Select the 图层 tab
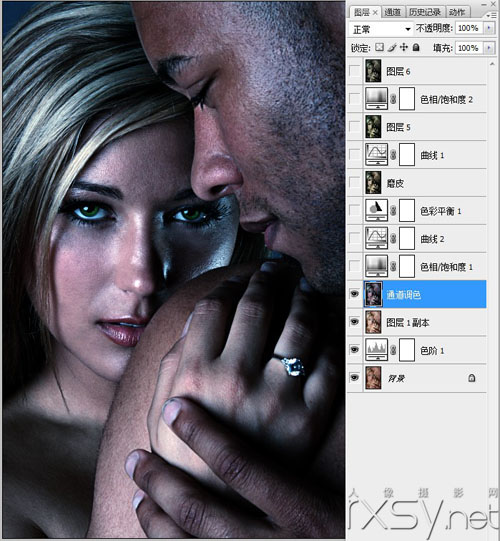Screen dimensions: 500x541 (x=362, y=12)
